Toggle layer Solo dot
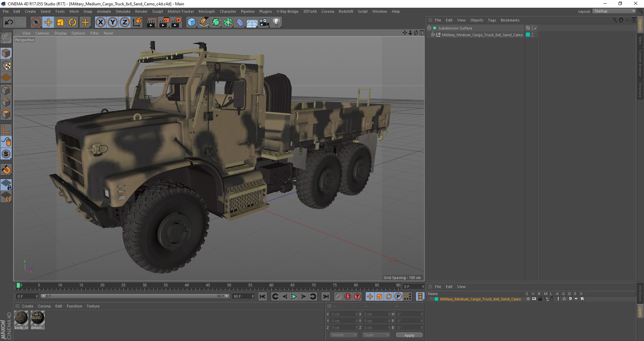This screenshot has width=644, height=341. pyautogui.click(x=528, y=299)
